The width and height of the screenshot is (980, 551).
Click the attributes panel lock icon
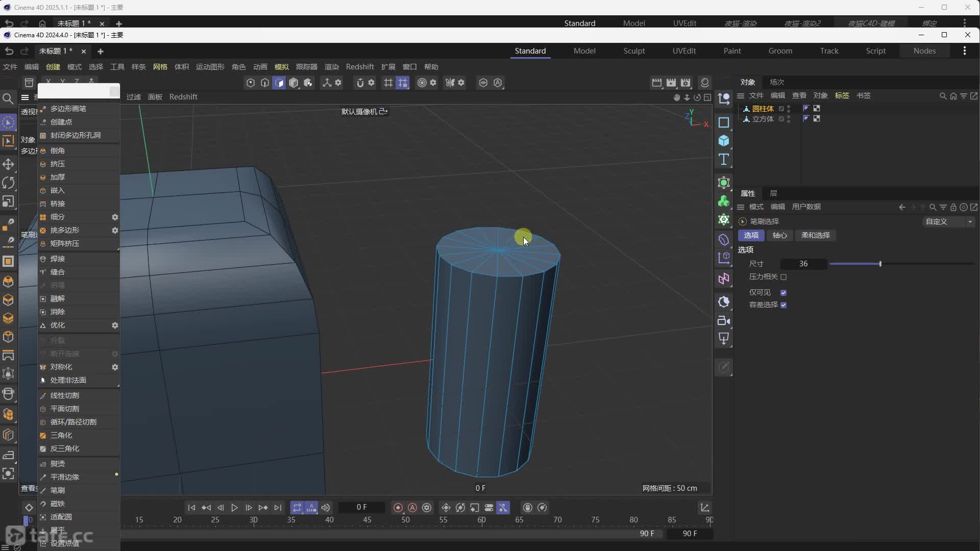(x=953, y=207)
